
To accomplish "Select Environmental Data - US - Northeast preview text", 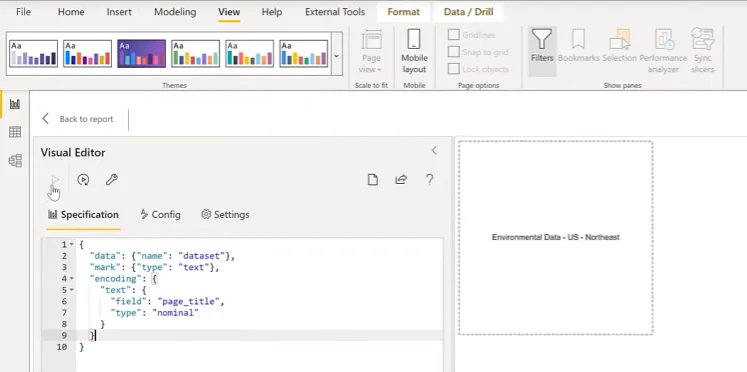I will 555,237.
